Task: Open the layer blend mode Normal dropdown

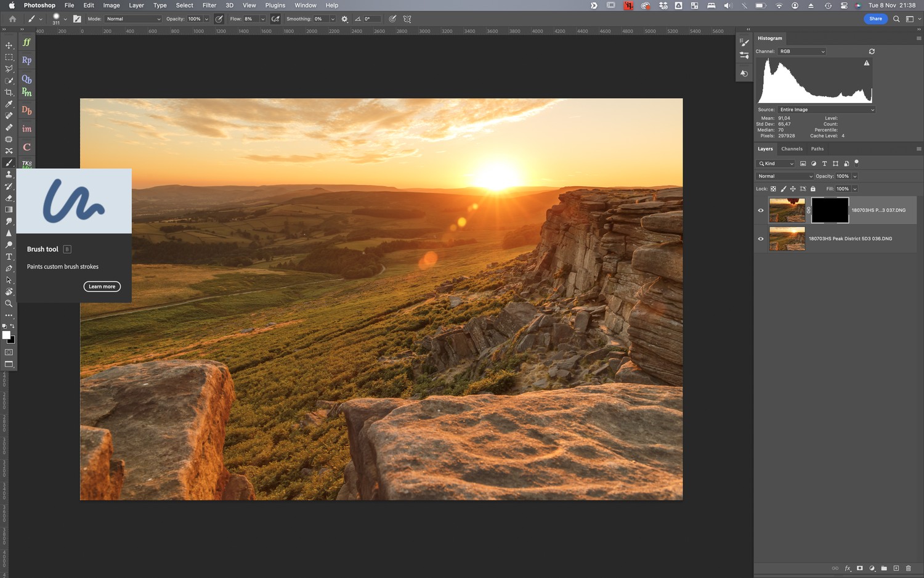Action: tap(785, 176)
